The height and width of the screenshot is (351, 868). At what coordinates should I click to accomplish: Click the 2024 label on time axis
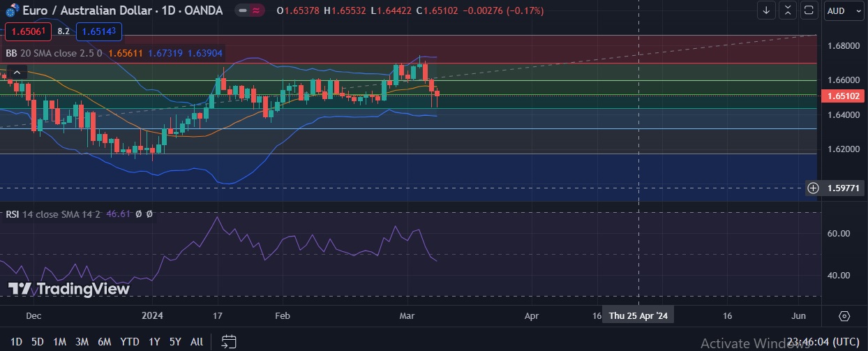point(151,316)
